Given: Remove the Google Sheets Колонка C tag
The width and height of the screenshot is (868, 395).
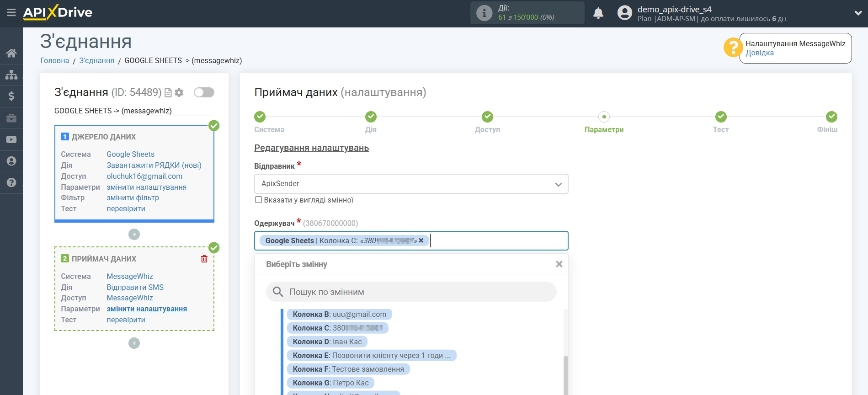Looking at the screenshot, I should pos(421,240).
